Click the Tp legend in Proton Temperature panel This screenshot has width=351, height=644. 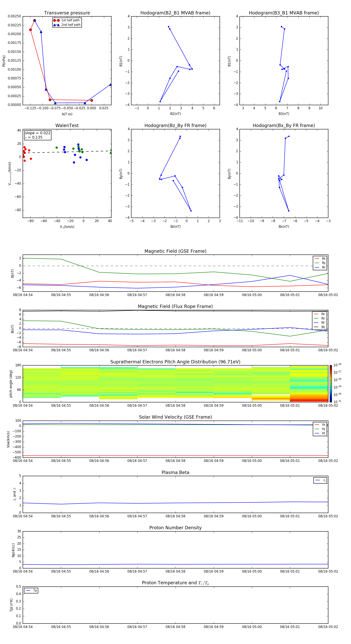point(31,591)
